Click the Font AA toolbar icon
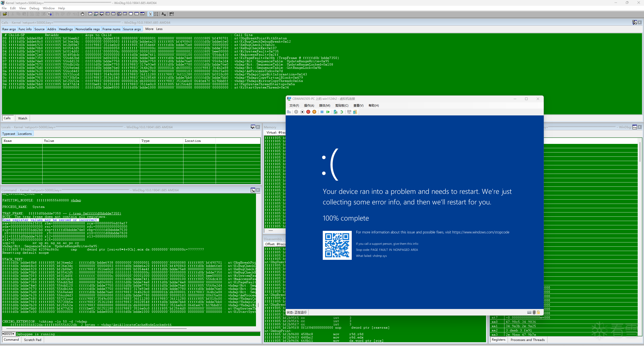644x346 pixels. (x=164, y=14)
